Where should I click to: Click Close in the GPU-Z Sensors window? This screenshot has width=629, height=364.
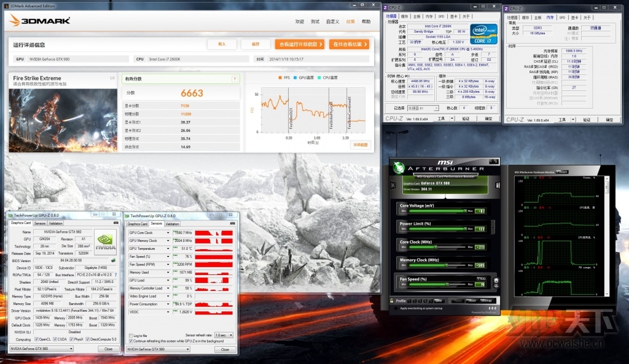point(225,349)
